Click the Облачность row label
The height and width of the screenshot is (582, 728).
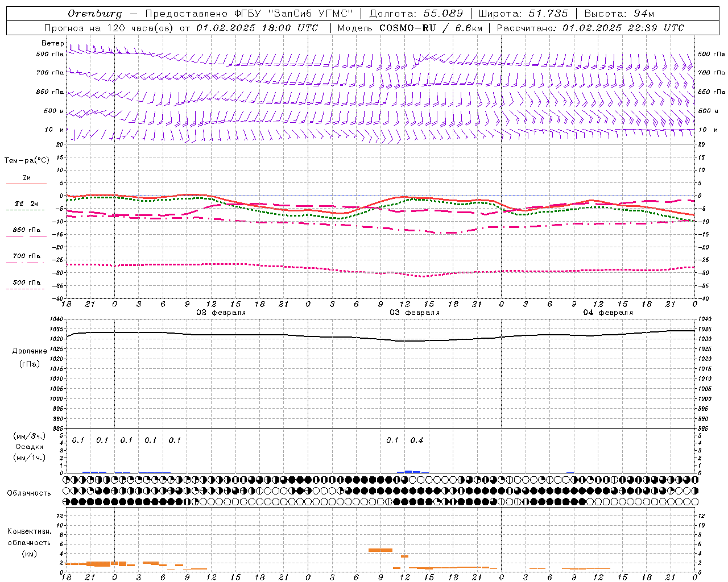point(29,493)
